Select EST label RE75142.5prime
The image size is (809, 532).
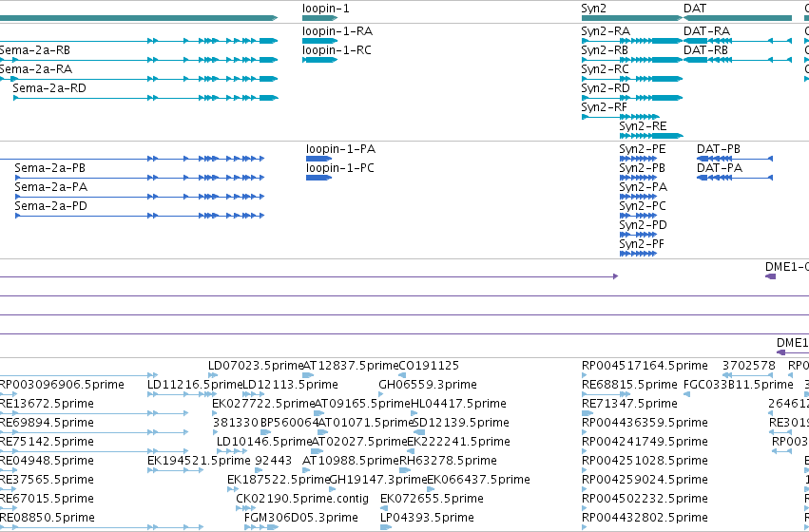(47, 443)
